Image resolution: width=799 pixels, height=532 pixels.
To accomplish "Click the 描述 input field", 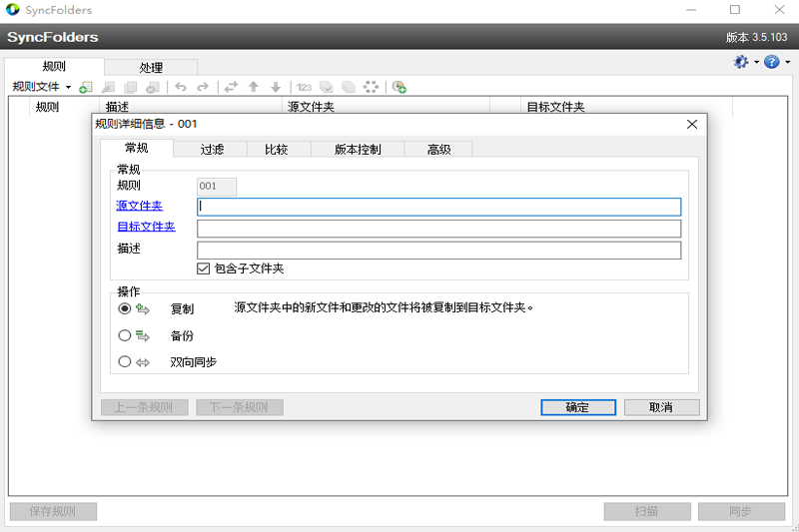I will [x=438, y=251].
